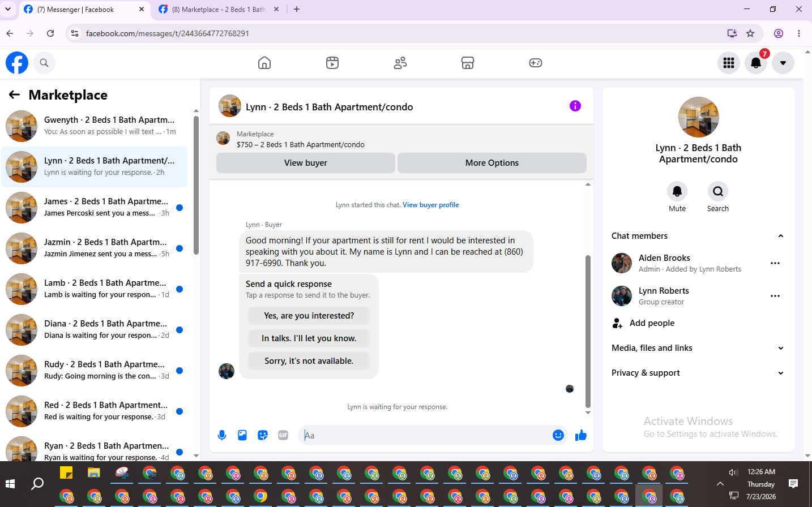Viewport: 812px width, 507px height.
Task: Open File Explorer from the taskbar
Action: point(94,472)
